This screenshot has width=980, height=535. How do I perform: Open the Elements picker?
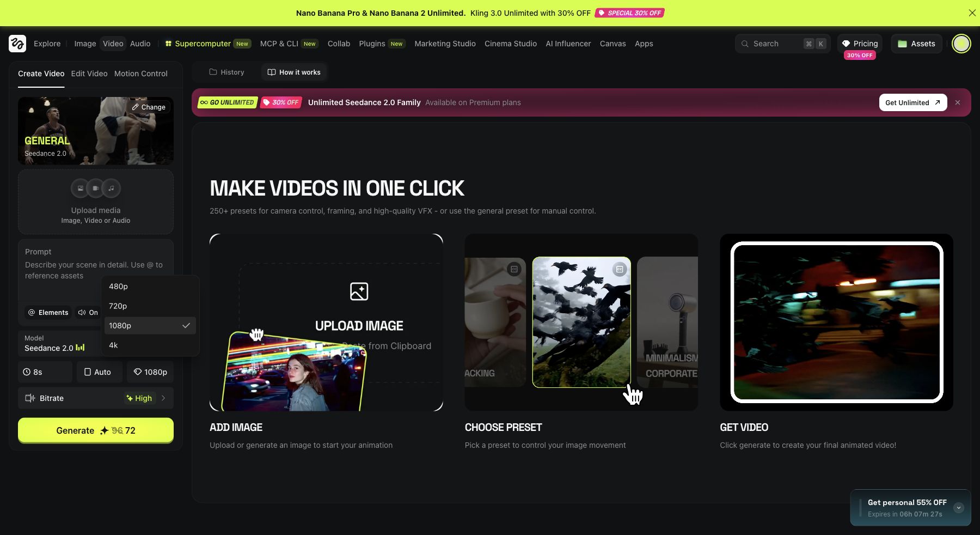[48, 313]
